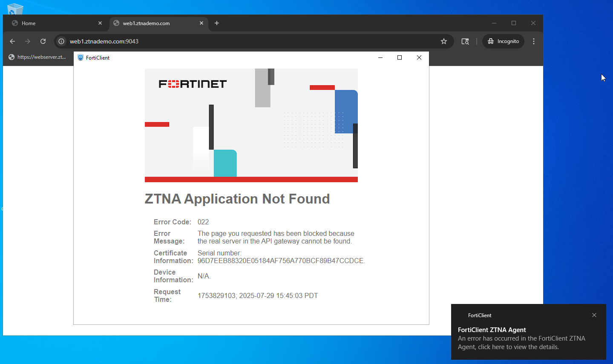Image resolution: width=613 pixels, height=364 pixels.
Task: Minimize the FortiClient window
Action: pyautogui.click(x=380, y=57)
